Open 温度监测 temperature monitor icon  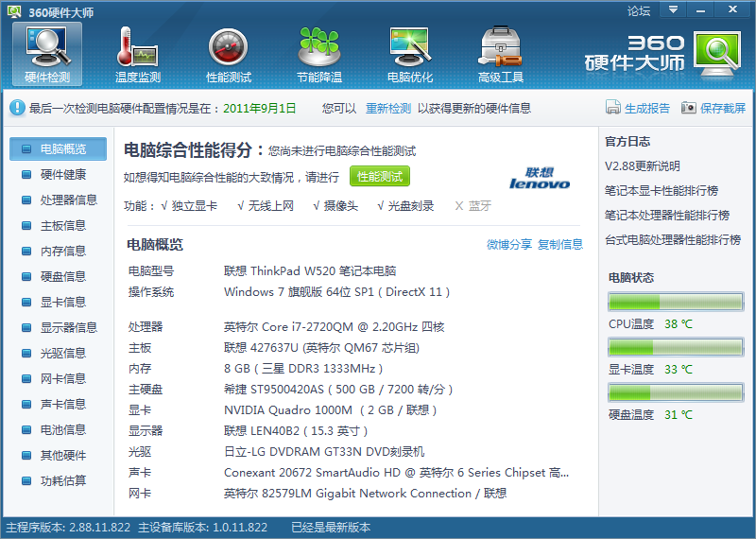tap(137, 54)
